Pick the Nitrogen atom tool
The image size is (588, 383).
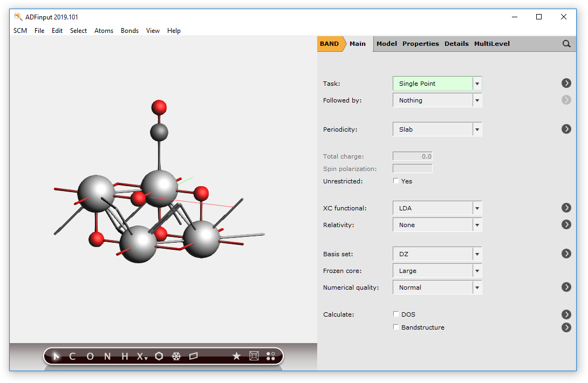tap(107, 357)
